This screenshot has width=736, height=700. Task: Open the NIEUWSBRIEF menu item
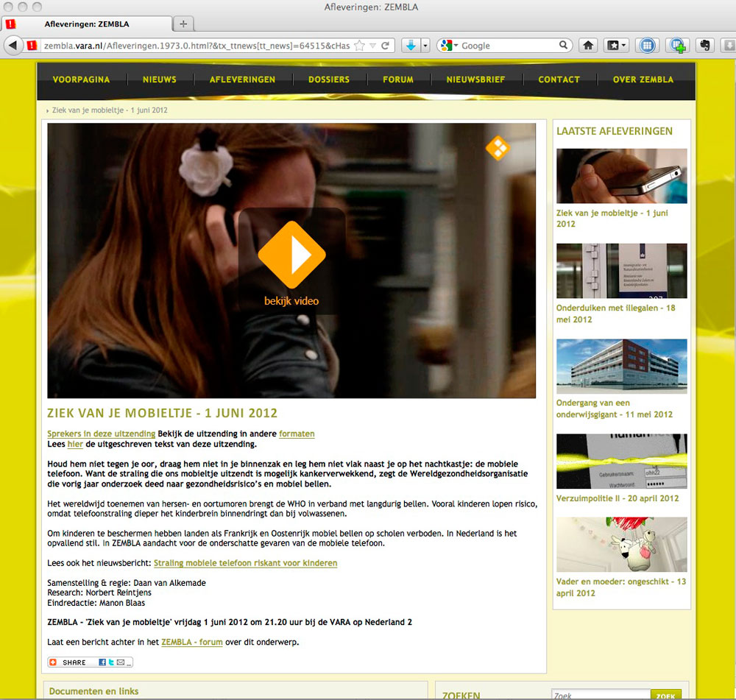[x=476, y=79]
